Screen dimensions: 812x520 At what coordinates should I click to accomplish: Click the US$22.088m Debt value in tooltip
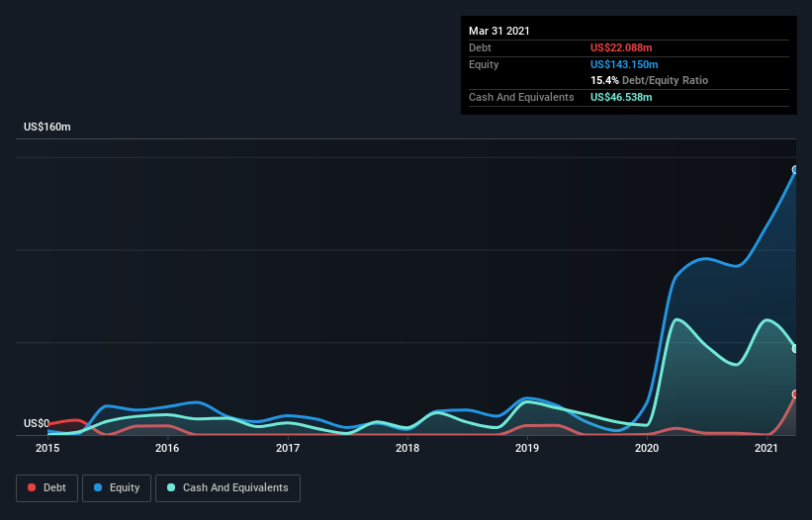[621, 47]
